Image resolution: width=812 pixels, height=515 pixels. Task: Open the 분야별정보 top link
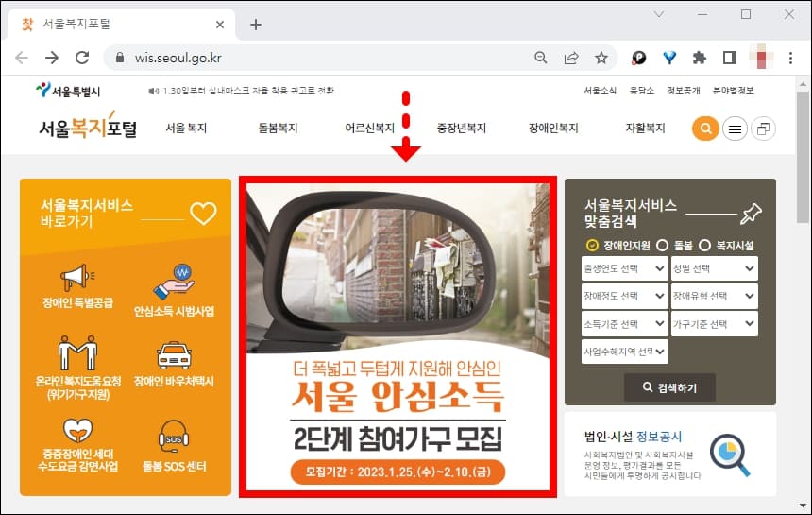734,90
